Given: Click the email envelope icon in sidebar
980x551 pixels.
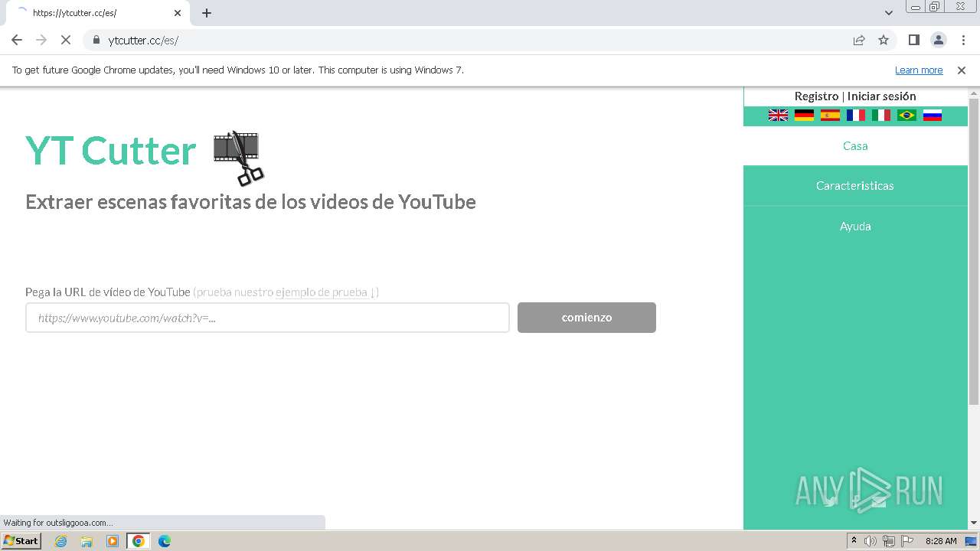Looking at the screenshot, I should tap(878, 502).
